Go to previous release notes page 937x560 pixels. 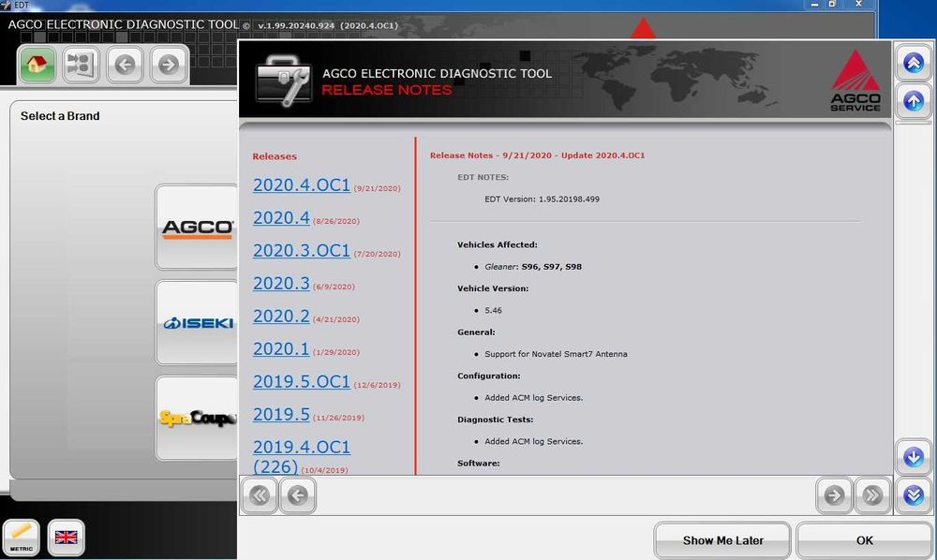tap(298, 495)
